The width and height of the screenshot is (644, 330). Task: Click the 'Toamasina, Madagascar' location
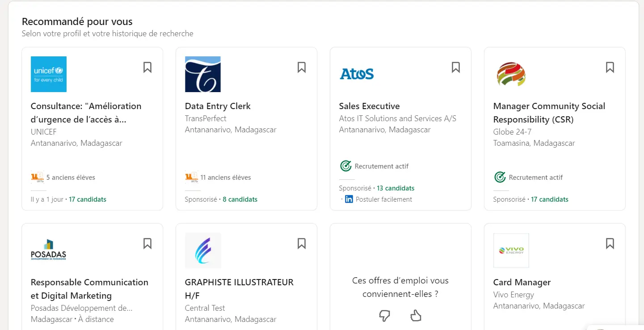pos(534,143)
